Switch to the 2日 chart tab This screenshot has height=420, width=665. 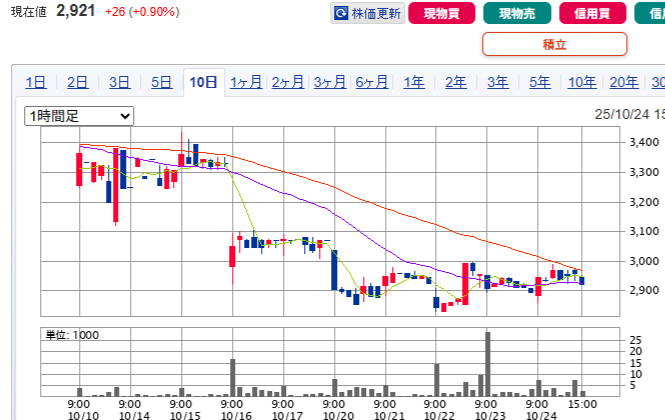77,83
